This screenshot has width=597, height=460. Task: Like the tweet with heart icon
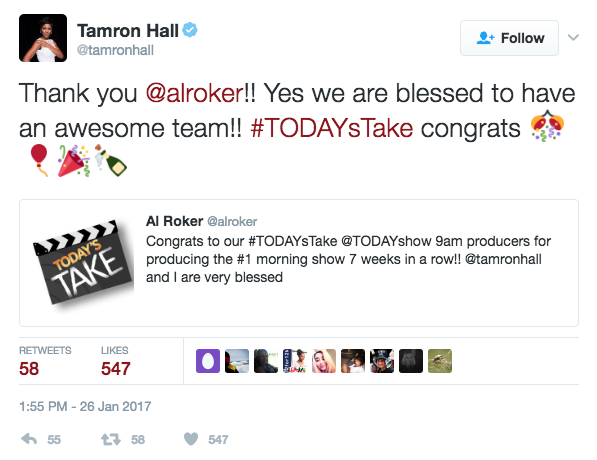[191, 439]
